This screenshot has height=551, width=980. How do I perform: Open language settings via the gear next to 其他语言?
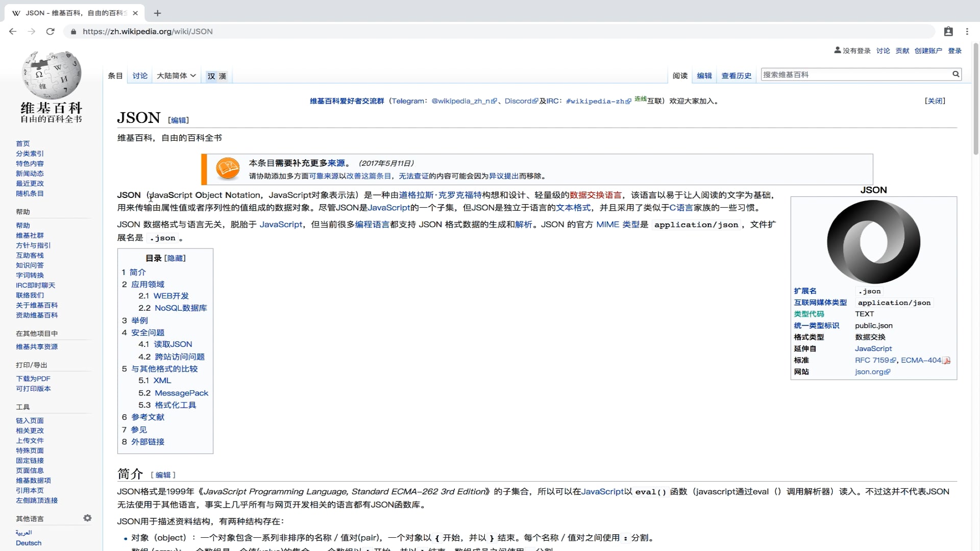click(87, 518)
